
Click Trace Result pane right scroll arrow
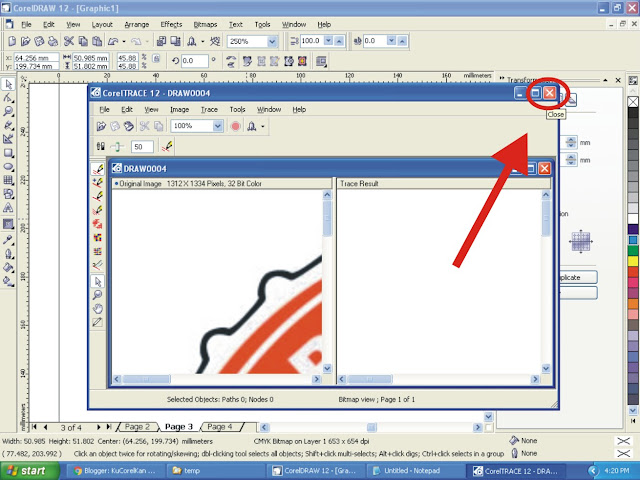click(535, 379)
